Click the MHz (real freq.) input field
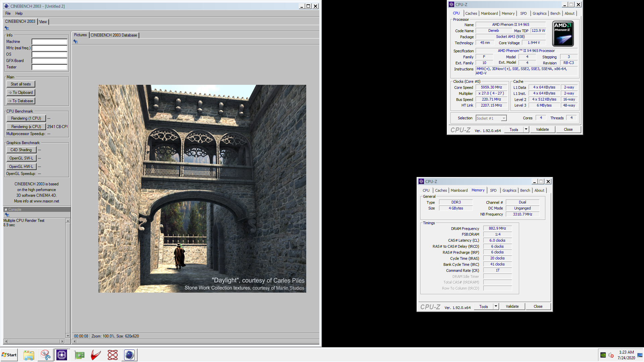Viewport: 644px width, 362px height. [50, 48]
